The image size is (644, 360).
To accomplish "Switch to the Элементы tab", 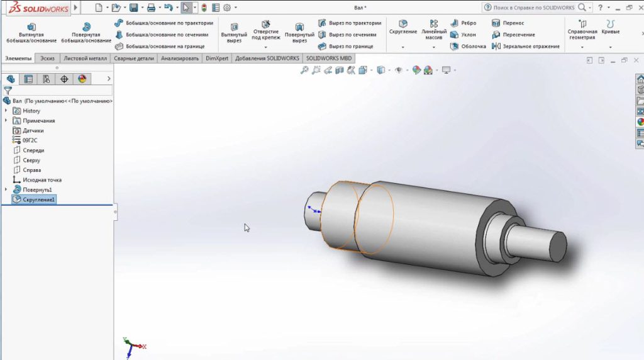I will click(x=18, y=59).
